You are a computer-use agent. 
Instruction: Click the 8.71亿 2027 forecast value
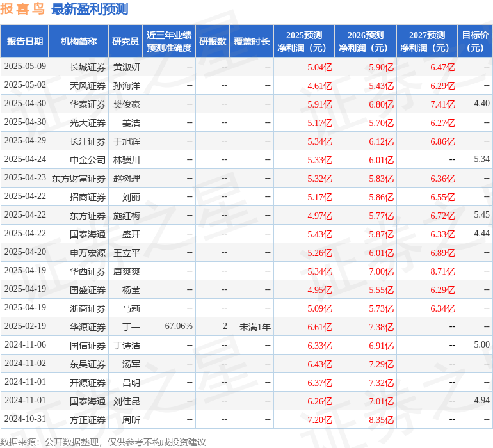point(442,271)
